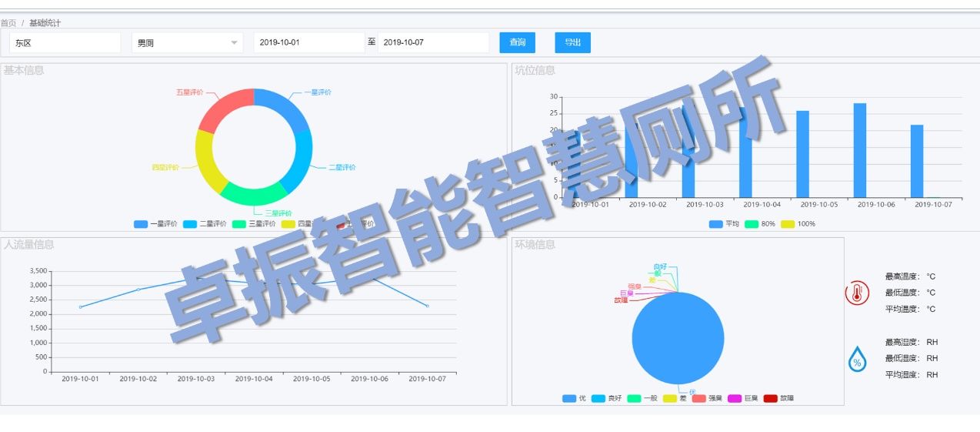Click the pink 强臭 legend icon
Screen dimensions: 980x432
click(698, 398)
